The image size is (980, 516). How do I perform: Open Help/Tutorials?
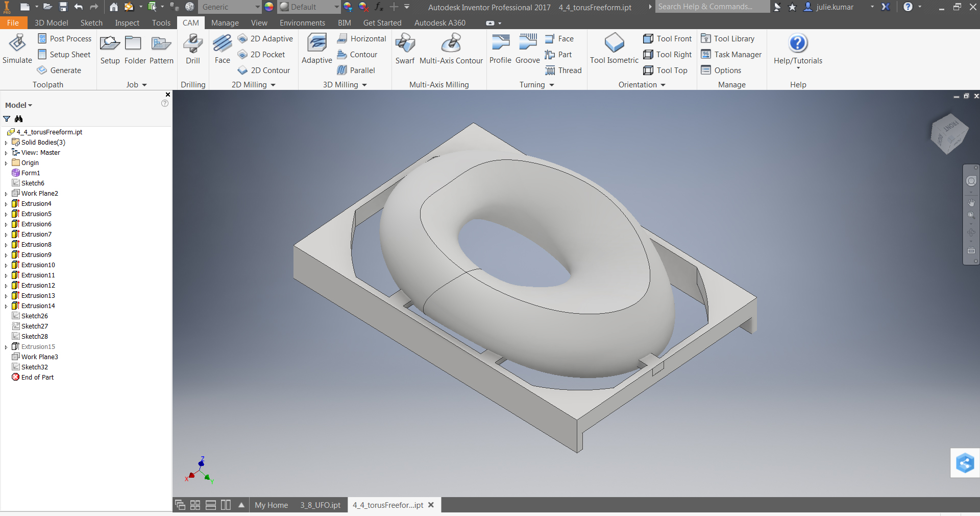click(x=798, y=50)
